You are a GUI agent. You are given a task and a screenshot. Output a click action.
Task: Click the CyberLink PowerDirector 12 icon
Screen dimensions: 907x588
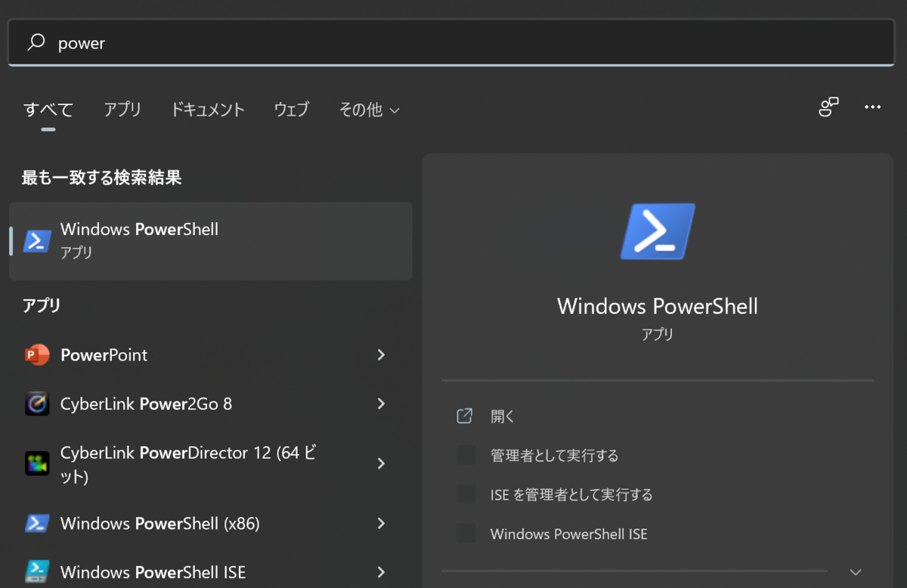(37, 463)
